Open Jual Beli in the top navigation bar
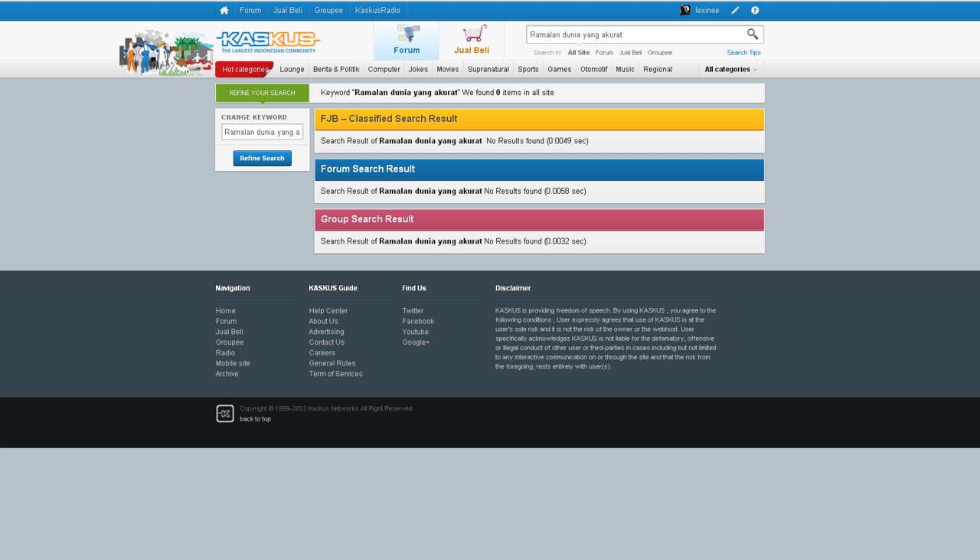 click(x=288, y=11)
